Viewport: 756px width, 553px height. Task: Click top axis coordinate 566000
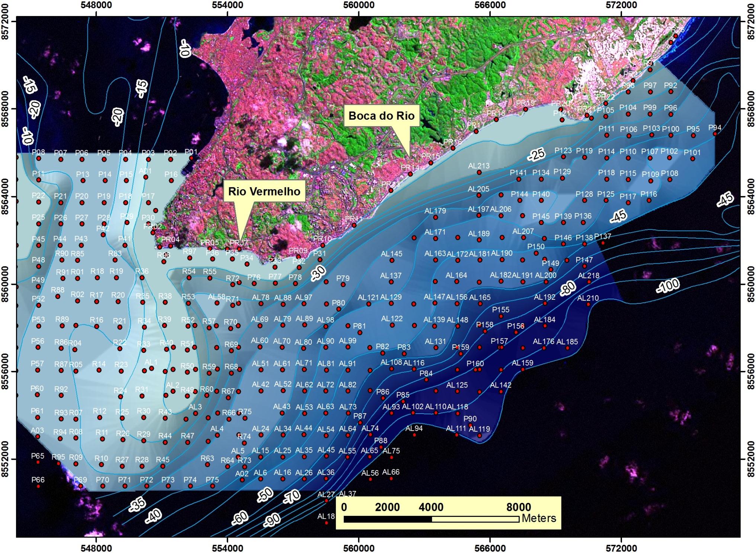click(490, 5)
